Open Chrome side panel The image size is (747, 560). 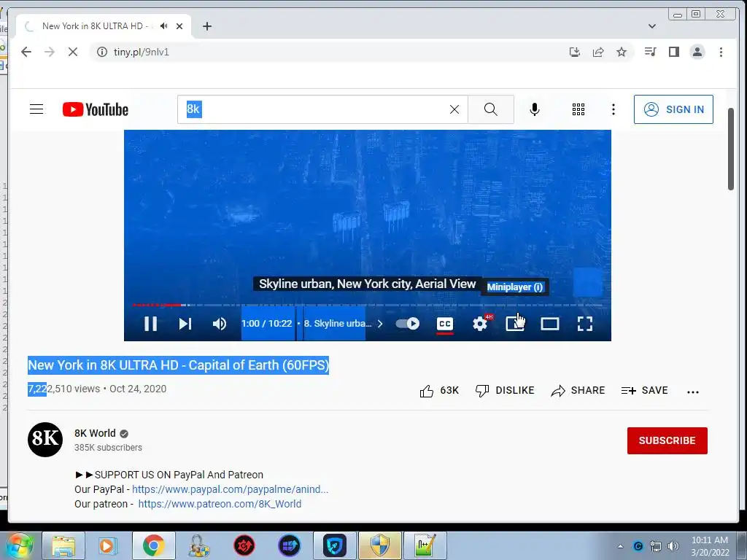tap(673, 52)
